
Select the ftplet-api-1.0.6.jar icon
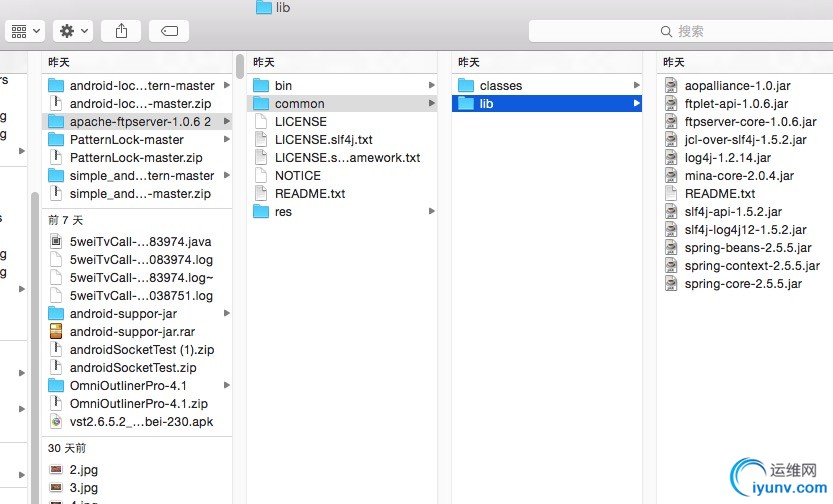(x=672, y=104)
